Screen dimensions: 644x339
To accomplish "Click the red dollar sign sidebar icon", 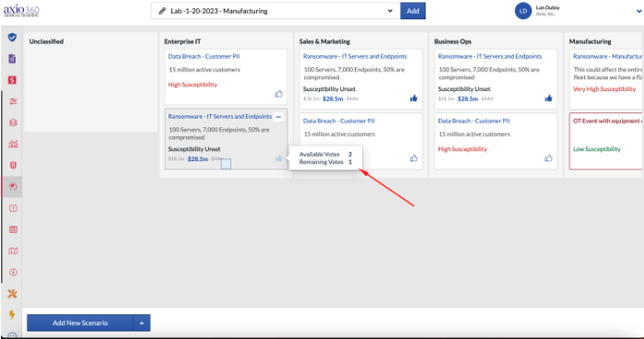I will coord(12,80).
